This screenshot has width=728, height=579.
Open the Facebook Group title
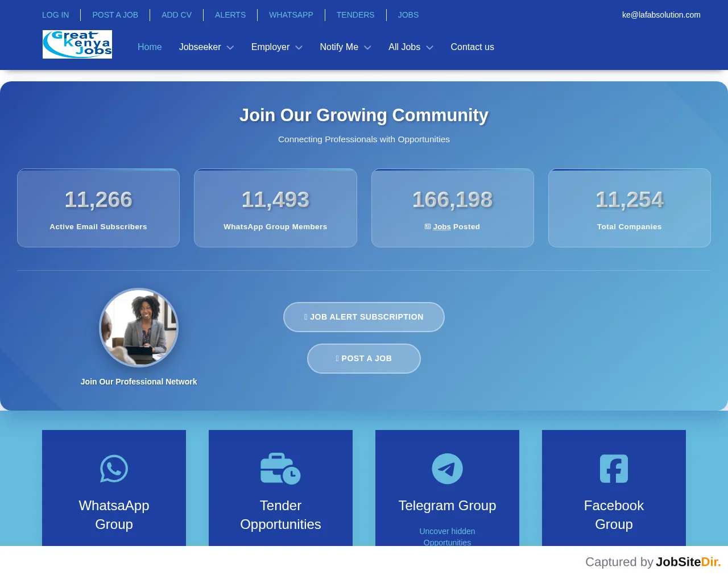pos(614,515)
